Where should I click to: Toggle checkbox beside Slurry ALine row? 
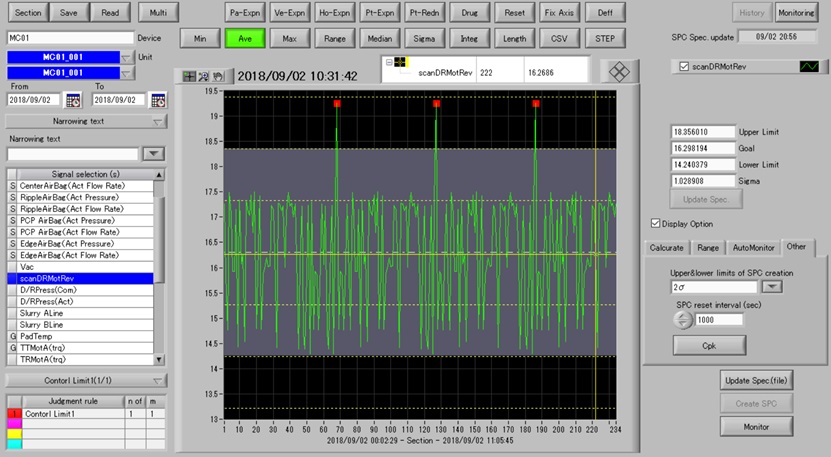pyautogui.click(x=13, y=313)
